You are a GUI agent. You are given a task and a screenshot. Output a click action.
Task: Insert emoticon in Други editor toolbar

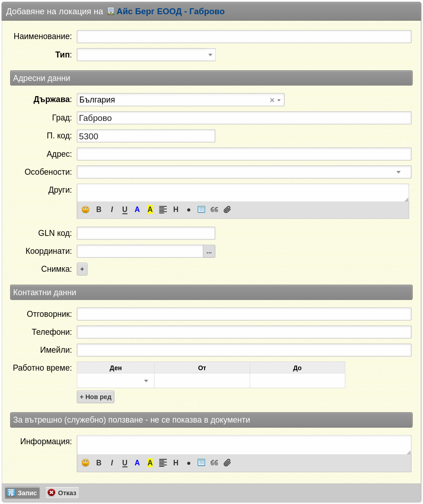click(86, 210)
